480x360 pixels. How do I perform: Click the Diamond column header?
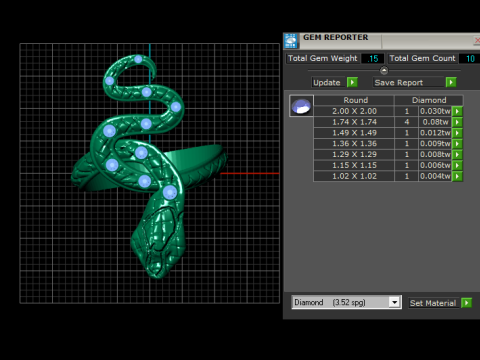tap(429, 100)
